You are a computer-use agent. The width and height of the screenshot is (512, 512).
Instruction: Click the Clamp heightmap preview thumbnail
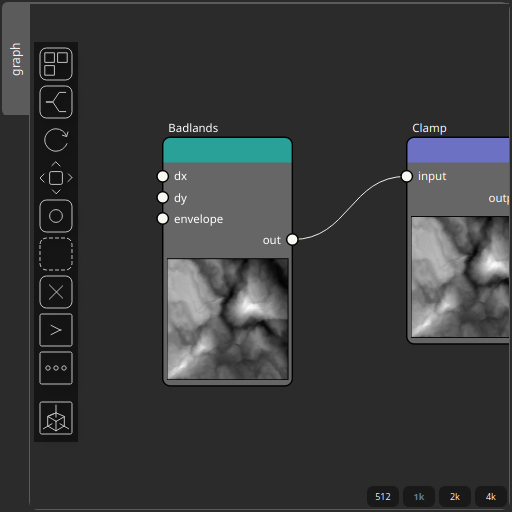click(x=460, y=277)
